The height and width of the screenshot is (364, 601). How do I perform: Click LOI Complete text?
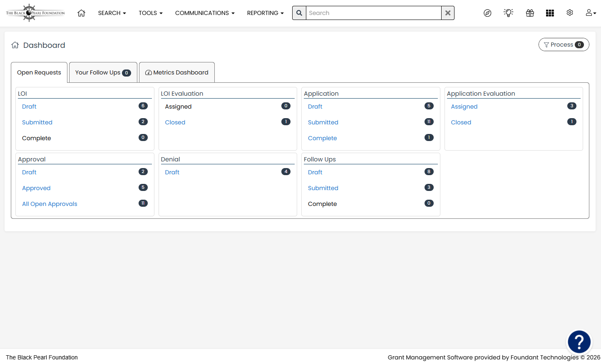point(37,138)
